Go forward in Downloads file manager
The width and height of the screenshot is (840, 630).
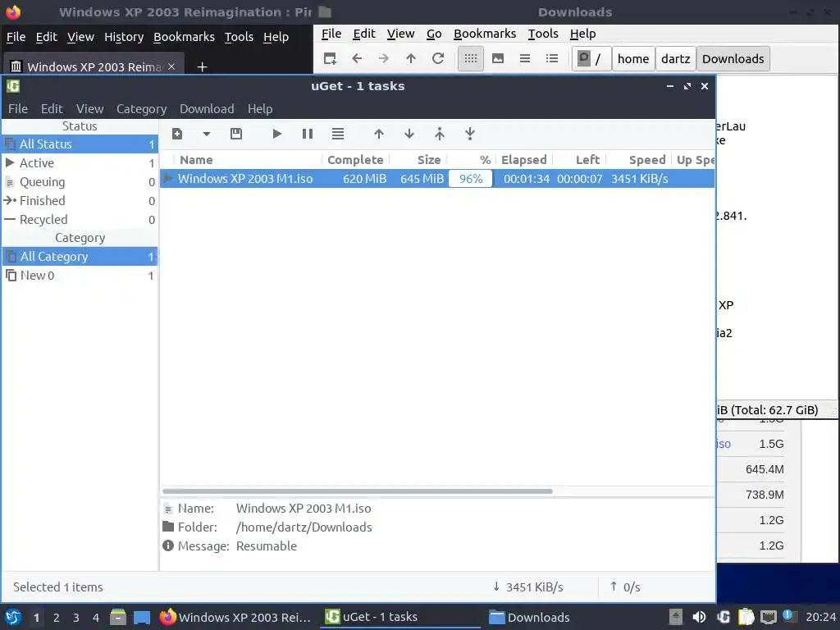[x=384, y=58]
